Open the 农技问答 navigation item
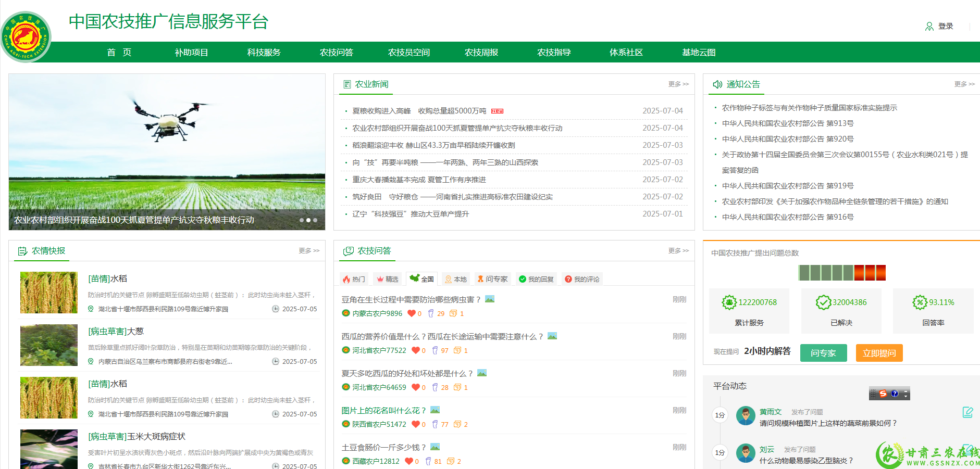The image size is (980, 469). pyautogui.click(x=336, y=52)
